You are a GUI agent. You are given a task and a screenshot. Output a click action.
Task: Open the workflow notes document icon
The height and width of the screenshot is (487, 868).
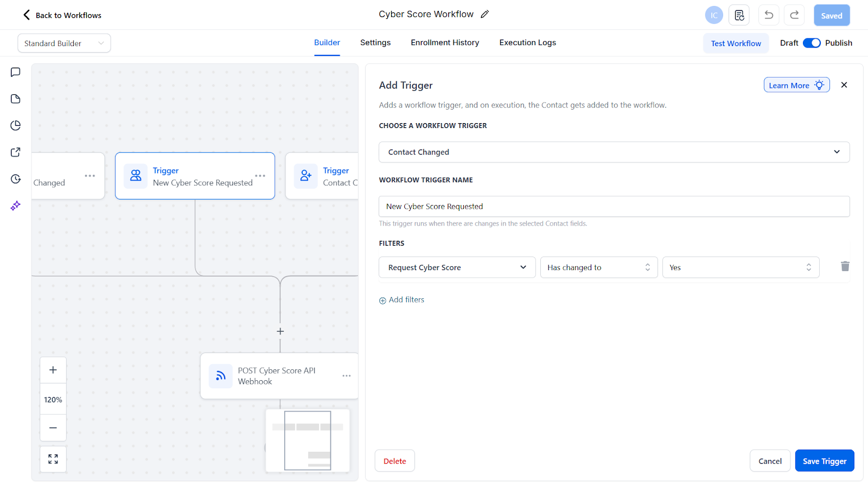click(739, 15)
